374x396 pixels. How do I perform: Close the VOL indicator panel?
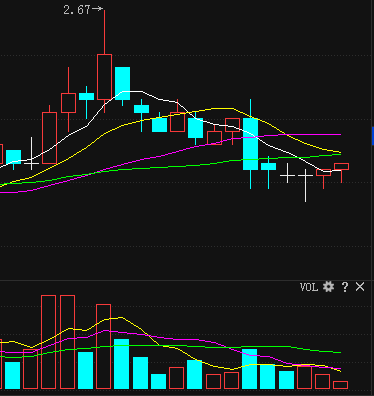tap(360, 287)
